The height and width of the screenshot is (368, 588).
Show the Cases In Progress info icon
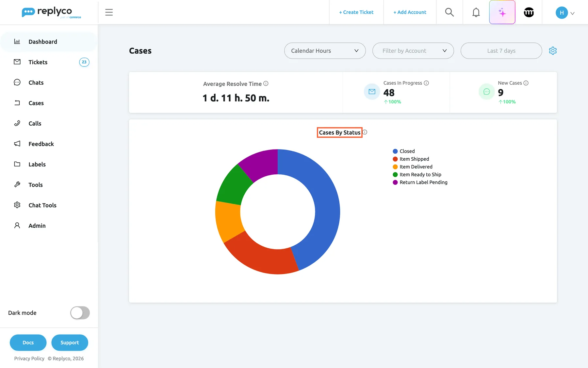[426, 83]
